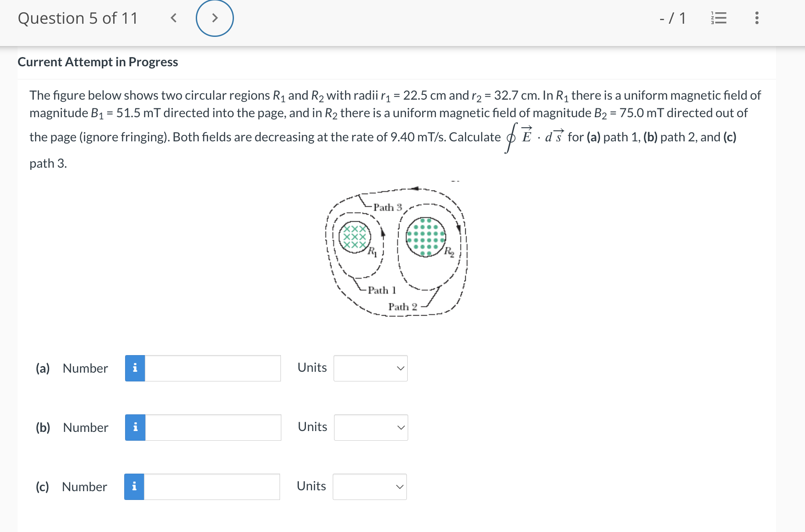Viewport: 805px width, 532px height.
Task: Open the numbered question list icon
Action: coord(719,18)
